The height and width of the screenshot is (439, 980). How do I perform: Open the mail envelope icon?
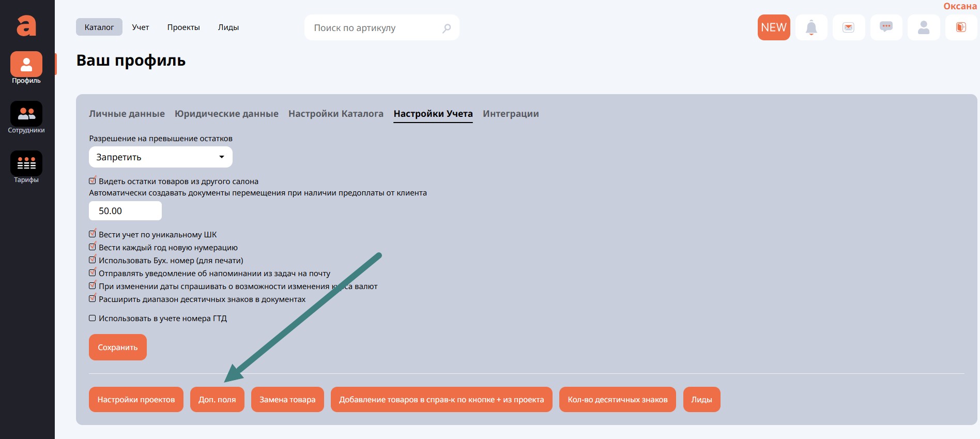(848, 27)
